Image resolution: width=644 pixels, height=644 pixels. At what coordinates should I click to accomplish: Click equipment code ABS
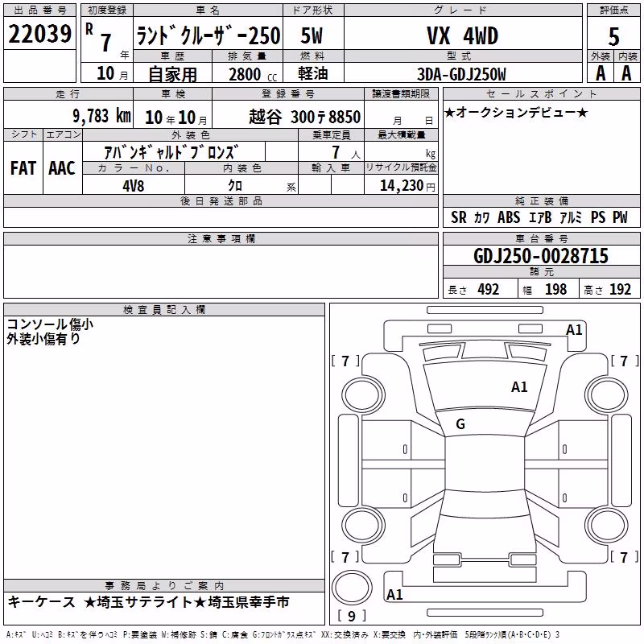tap(509, 217)
